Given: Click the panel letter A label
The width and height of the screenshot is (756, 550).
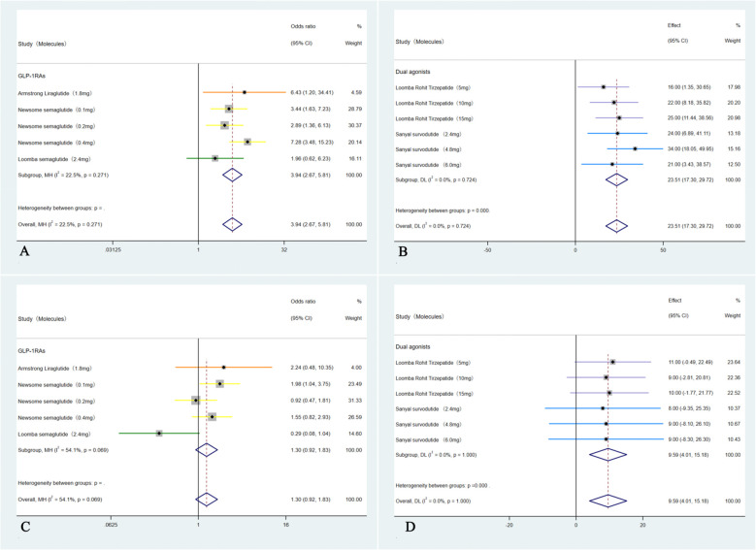Looking at the screenshot, I should tap(24, 251).
